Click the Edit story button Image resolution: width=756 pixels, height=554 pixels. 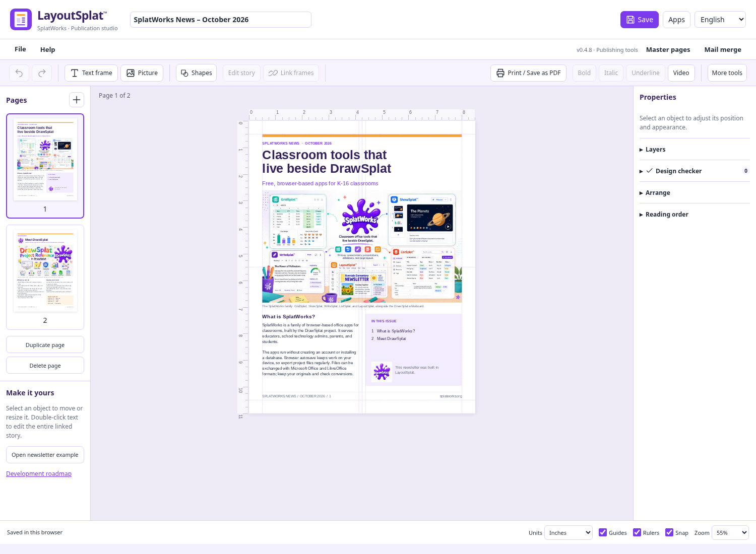tap(241, 73)
